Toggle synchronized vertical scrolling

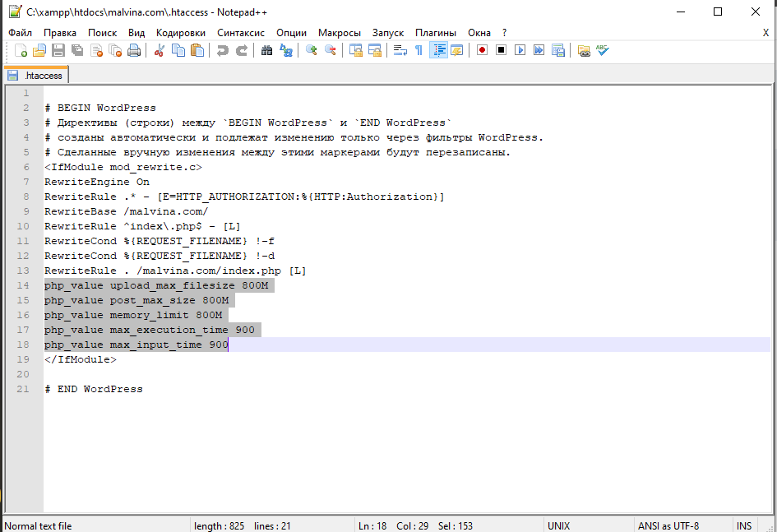[x=356, y=50]
